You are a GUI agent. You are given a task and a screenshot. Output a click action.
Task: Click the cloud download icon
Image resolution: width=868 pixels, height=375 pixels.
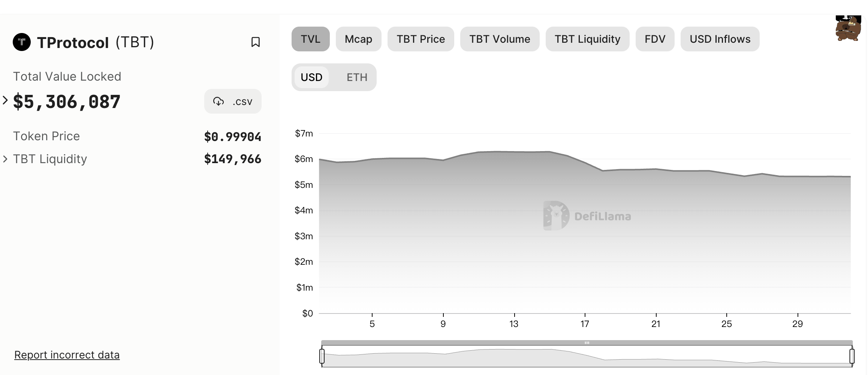(218, 101)
